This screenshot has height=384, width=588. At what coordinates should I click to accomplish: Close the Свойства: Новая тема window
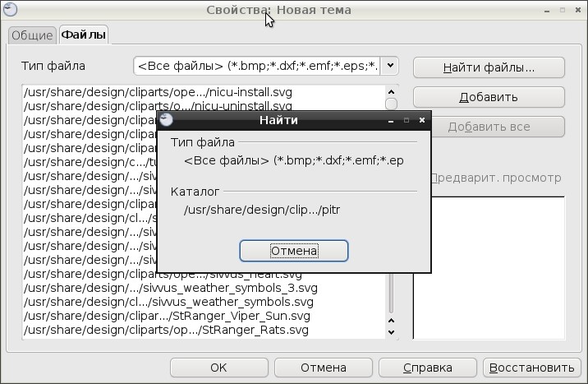[x=578, y=10]
